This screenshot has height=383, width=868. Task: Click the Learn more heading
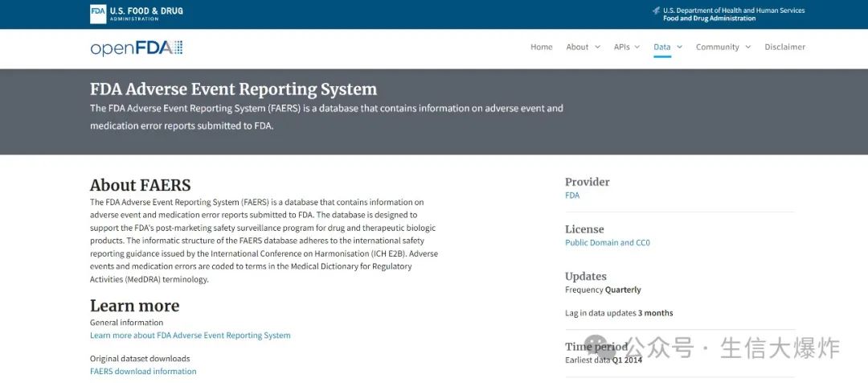click(x=134, y=306)
